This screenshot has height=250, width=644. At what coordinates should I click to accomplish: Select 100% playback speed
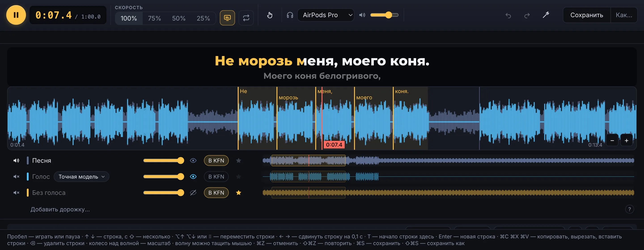tap(129, 18)
